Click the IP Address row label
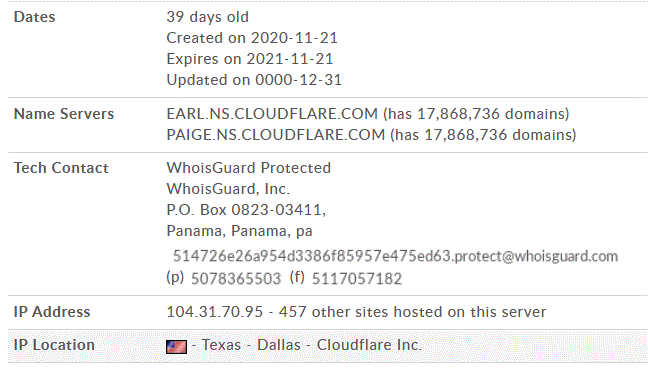This screenshot has width=648, height=369. click(x=52, y=312)
